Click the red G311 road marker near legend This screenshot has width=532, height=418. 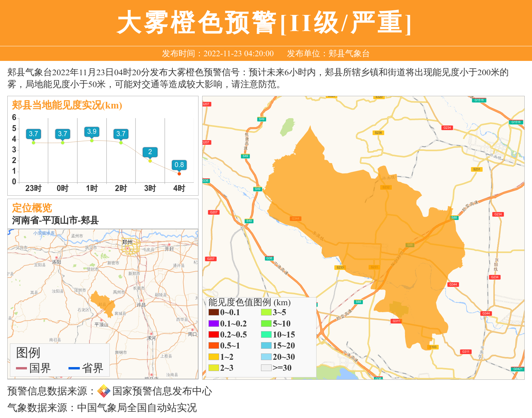[396, 321]
